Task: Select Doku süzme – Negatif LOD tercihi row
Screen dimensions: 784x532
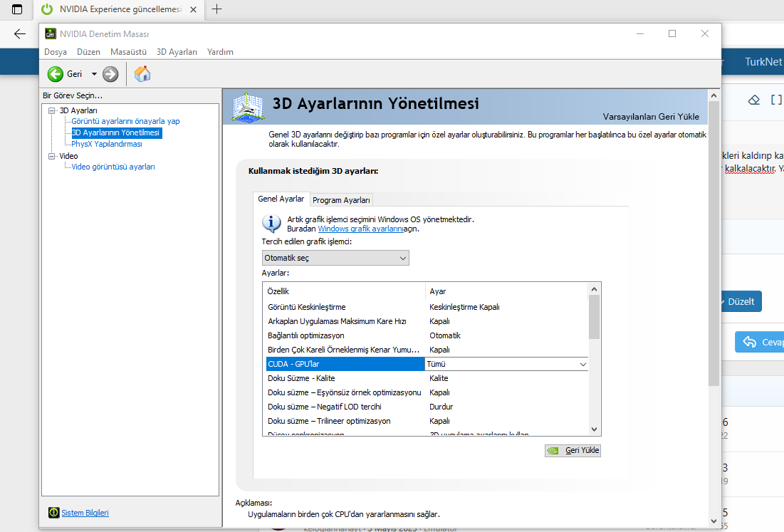Action: pyautogui.click(x=426, y=407)
